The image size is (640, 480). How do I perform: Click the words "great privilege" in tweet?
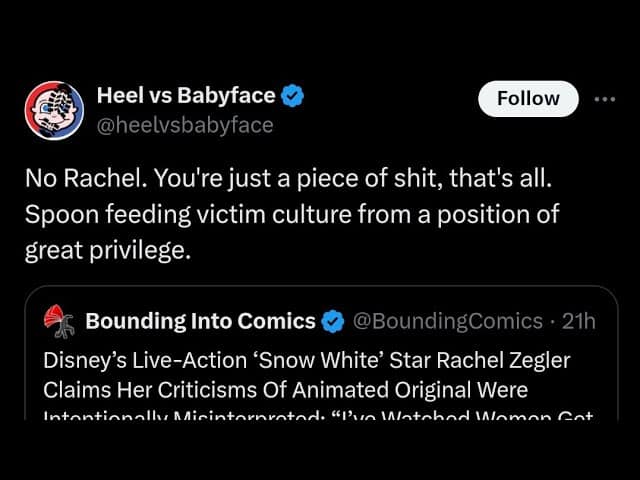click(x=107, y=250)
